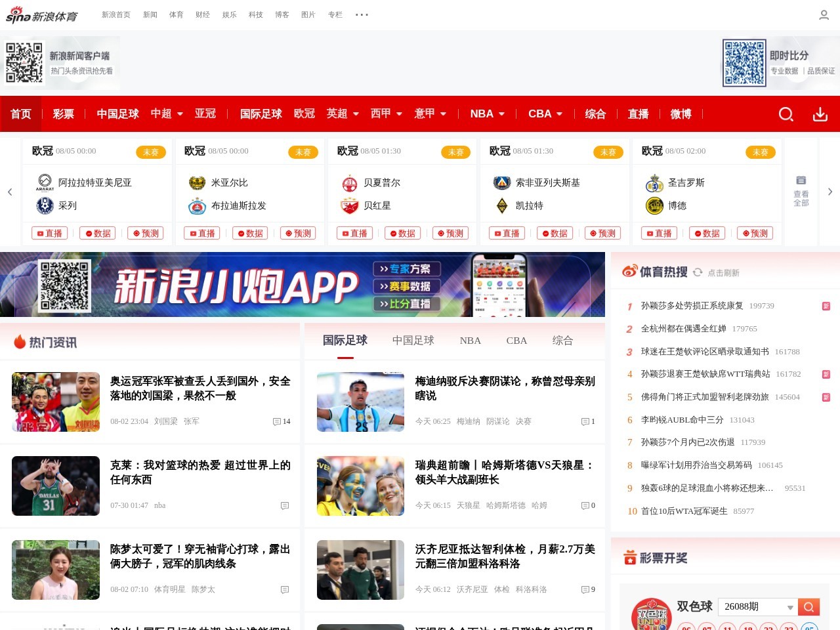Open 布拉迪斯拉发 team logo
Viewport: 840px width, 630px height.
198,205
